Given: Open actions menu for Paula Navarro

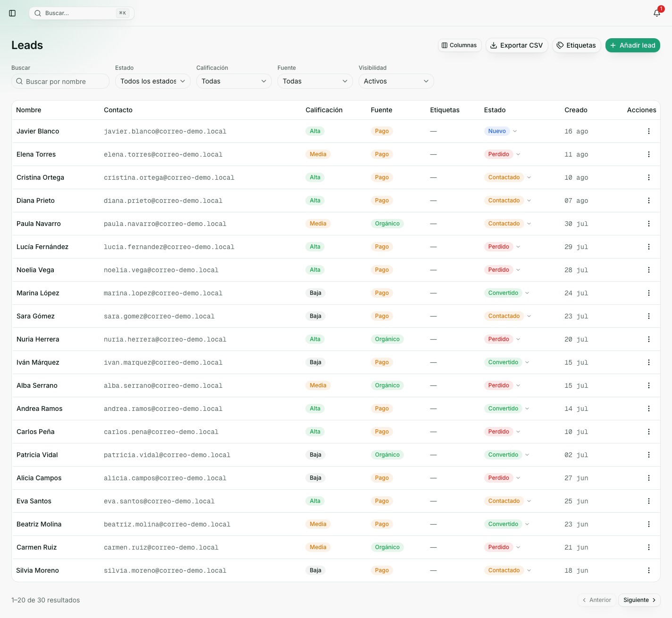Looking at the screenshot, I should (x=649, y=224).
